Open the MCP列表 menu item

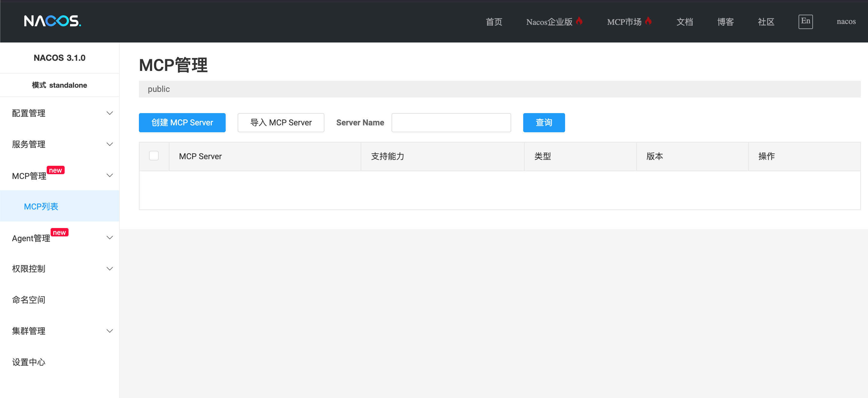pyautogui.click(x=41, y=206)
